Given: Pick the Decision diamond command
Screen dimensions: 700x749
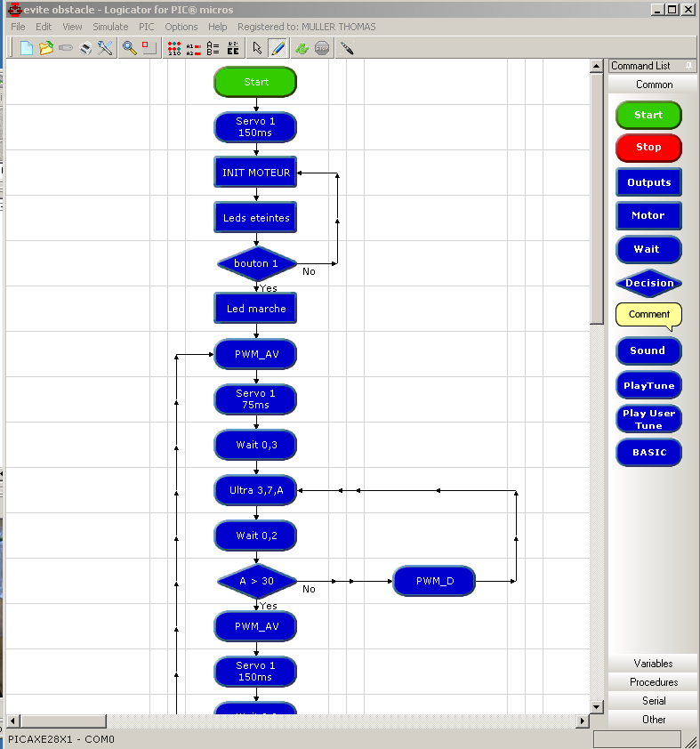Looking at the screenshot, I should coord(648,283).
